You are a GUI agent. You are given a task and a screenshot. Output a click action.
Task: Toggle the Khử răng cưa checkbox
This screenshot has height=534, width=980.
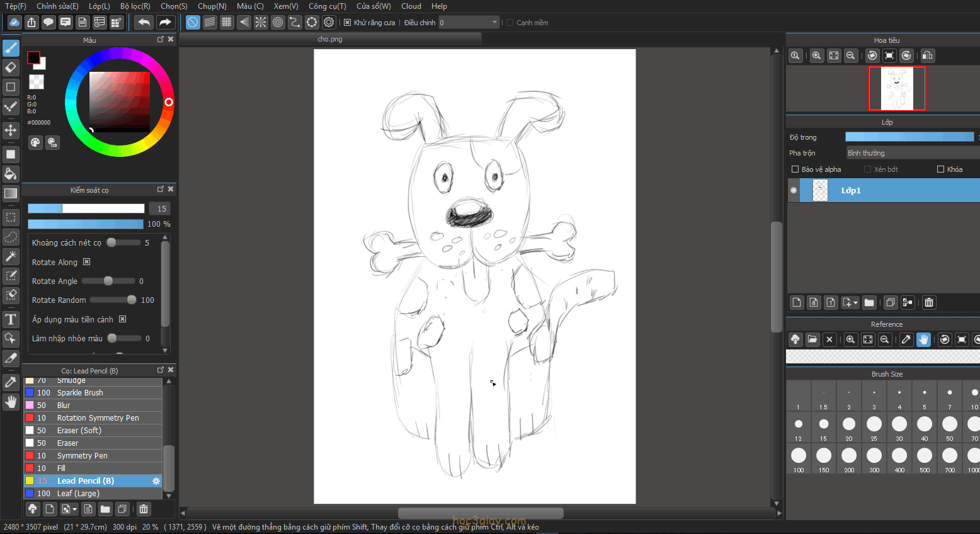point(347,23)
